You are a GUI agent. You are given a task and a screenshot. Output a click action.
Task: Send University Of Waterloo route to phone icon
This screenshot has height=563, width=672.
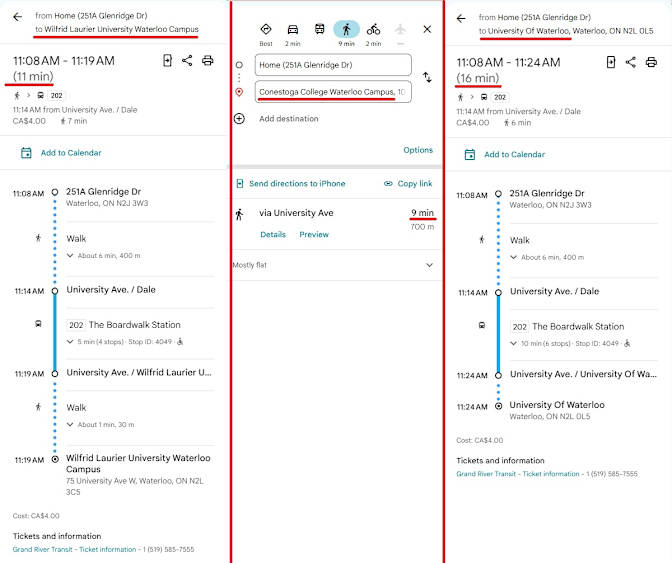pyautogui.click(x=611, y=62)
